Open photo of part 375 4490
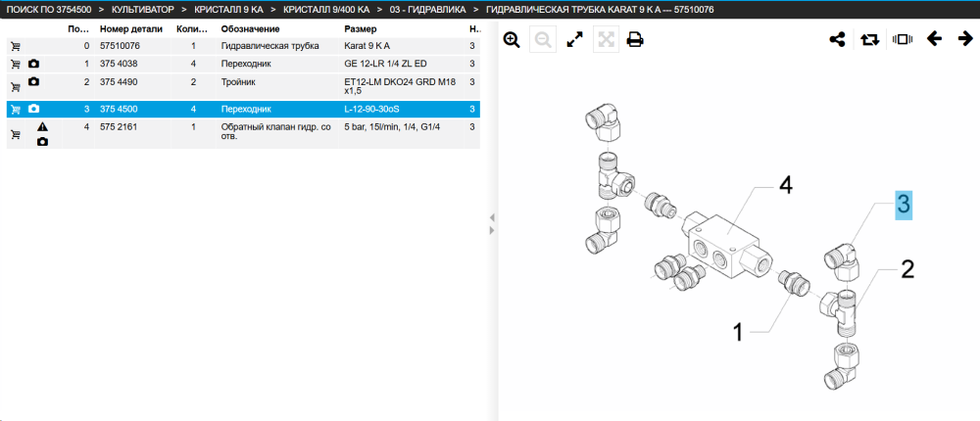This screenshot has height=421, width=980. click(x=33, y=82)
